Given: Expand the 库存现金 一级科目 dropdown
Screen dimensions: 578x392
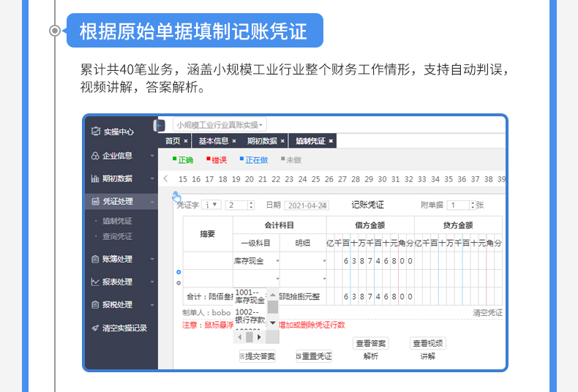Looking at the screenshot, I should (278, 260).
